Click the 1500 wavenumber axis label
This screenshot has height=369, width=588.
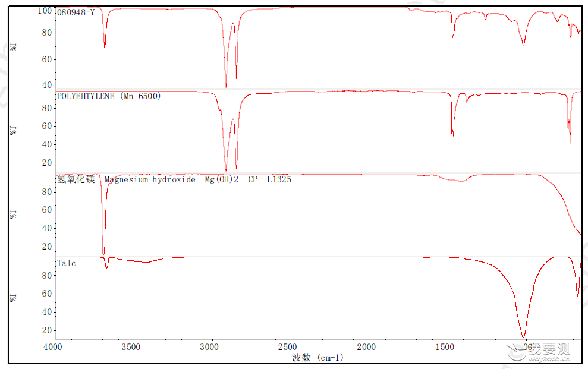[445, 347]
